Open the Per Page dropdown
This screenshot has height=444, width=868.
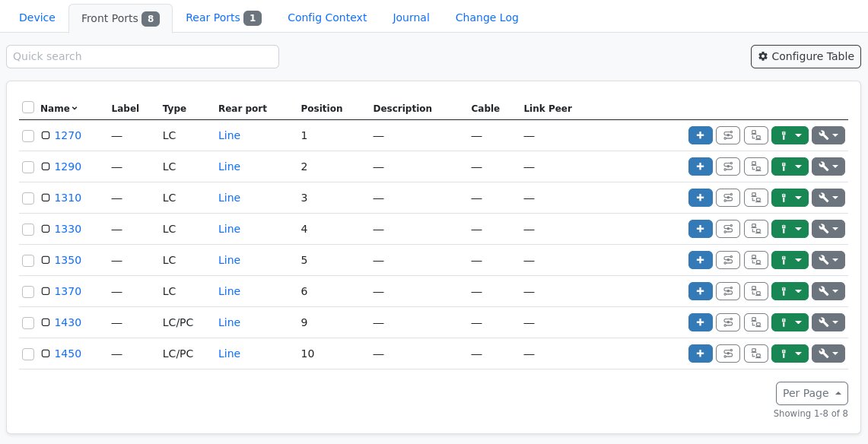(812, 393)
